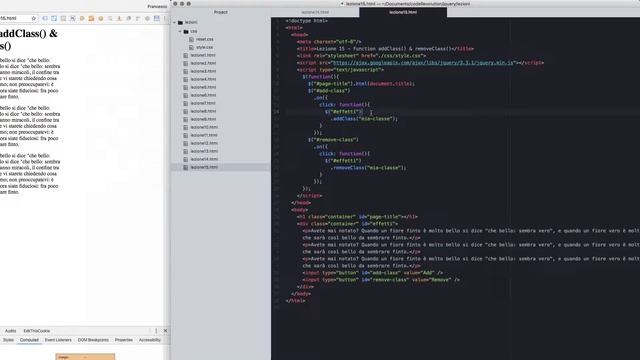Viewport: 640px width, 360px height.
Task: Open lezione5.html file
Action: (x=203, y=87)
